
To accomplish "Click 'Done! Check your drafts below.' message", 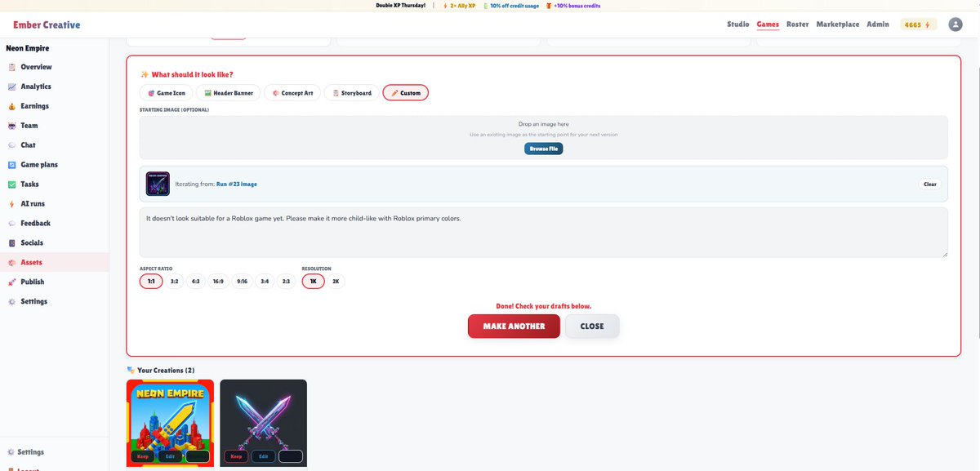I will coord(544,306).
